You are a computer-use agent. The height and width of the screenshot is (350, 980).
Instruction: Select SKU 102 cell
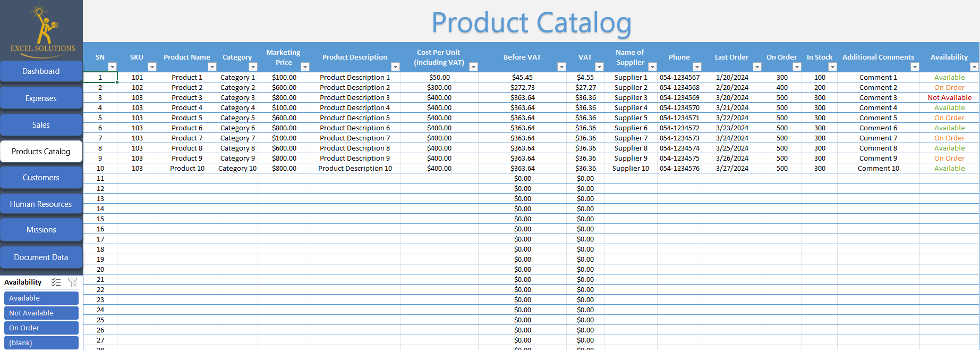point(137,88)
